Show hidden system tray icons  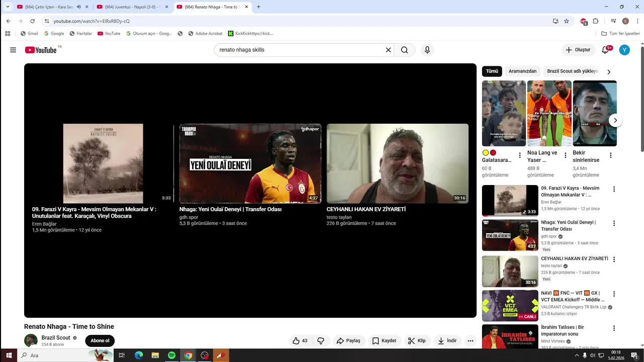(577, 355)
